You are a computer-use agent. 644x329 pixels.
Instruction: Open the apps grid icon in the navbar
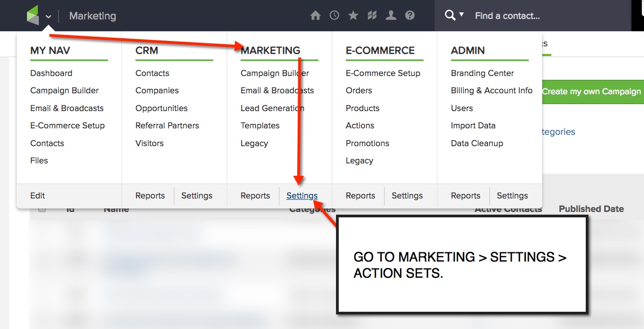click(x=372, y=15)
